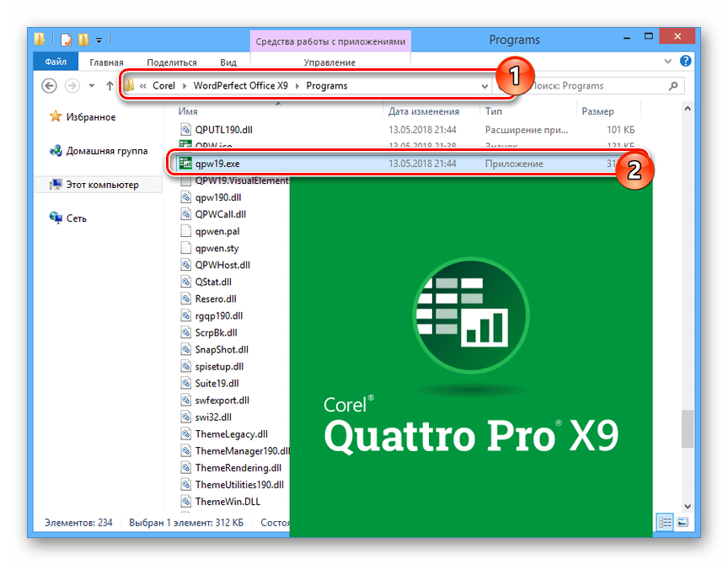The height and width of the screenshot is (565, 728).
Task: Open Домашняя группа in navigation pane
Action: [x=107, y=151]
